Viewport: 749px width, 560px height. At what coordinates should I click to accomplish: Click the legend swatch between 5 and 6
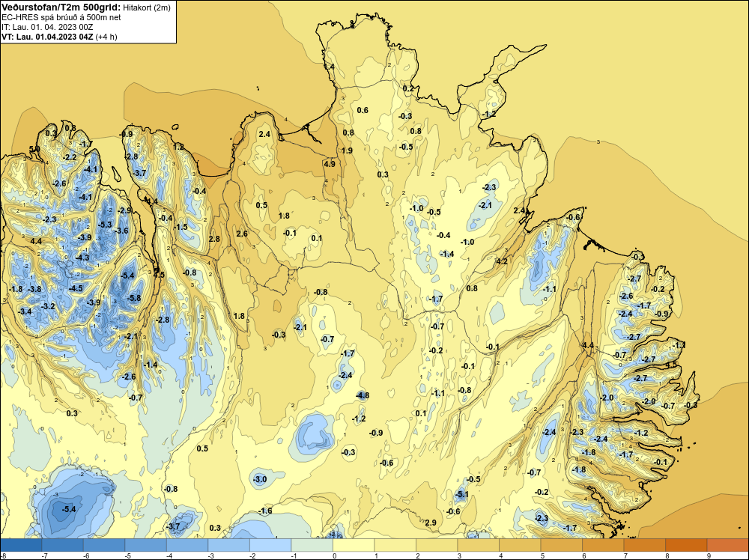[x=561, y=545]
